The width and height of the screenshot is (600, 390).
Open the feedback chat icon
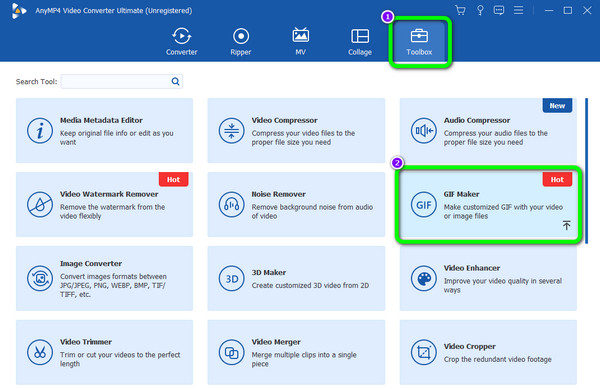click(x=499, y=10)
